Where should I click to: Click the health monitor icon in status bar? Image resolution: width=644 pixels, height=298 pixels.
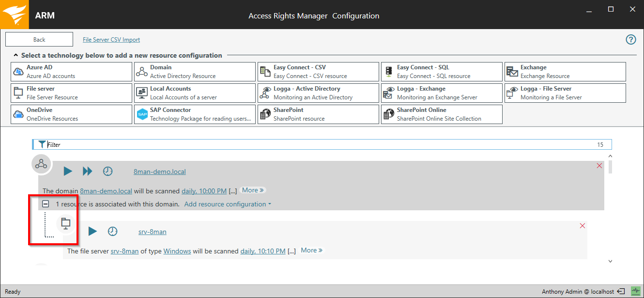635,291
